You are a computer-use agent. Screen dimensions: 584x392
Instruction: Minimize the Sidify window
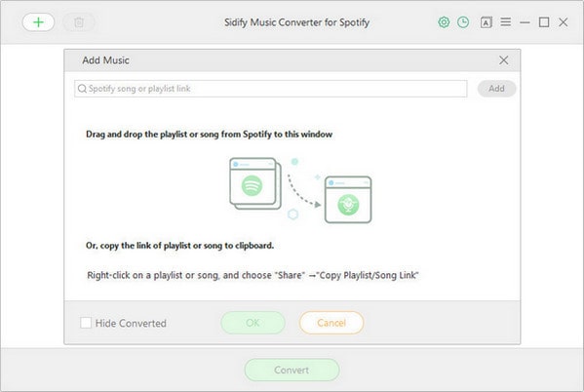(x=525, y=22)
